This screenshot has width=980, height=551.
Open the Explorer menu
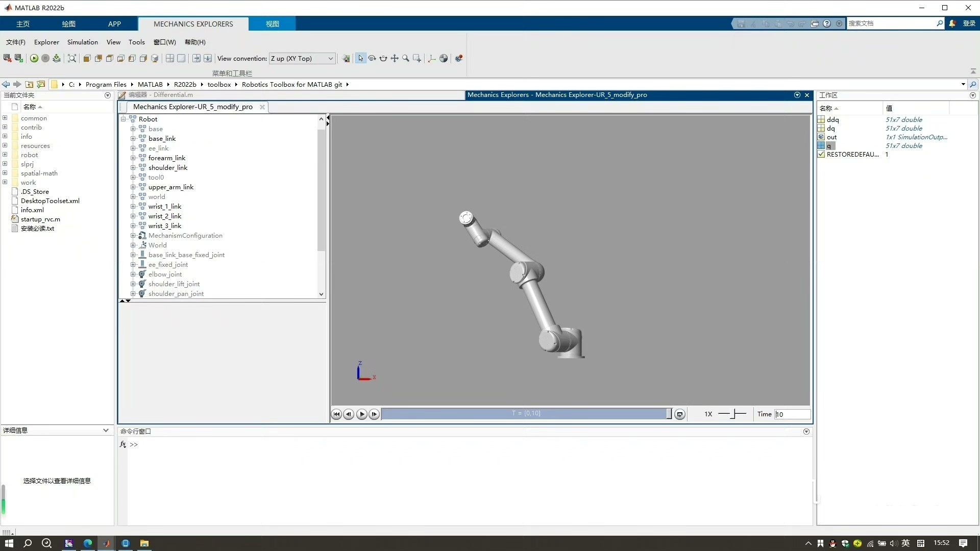(46, 42)
